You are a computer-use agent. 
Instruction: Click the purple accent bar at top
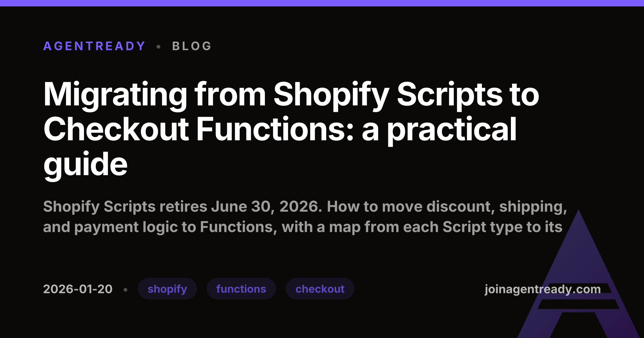click(x=322, y=3)
